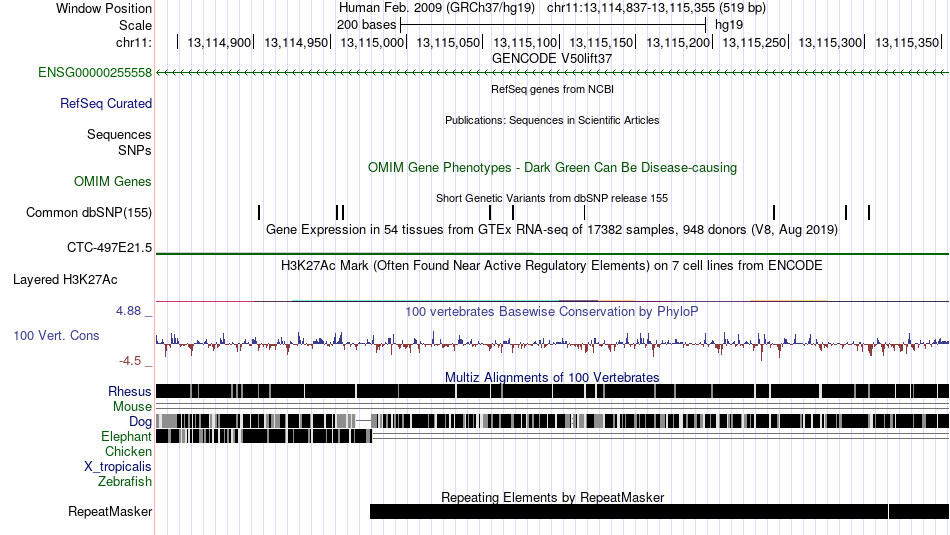Click the large RepeatMasker repeat block
Image resolution: width=950 pixels, height=535 pixels.
click(x=629, y=511)
